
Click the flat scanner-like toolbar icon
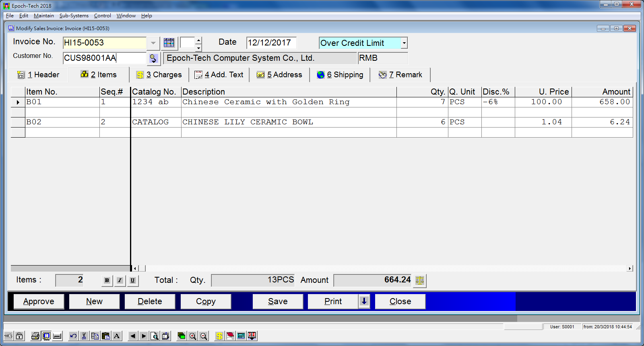click(58, 336)
